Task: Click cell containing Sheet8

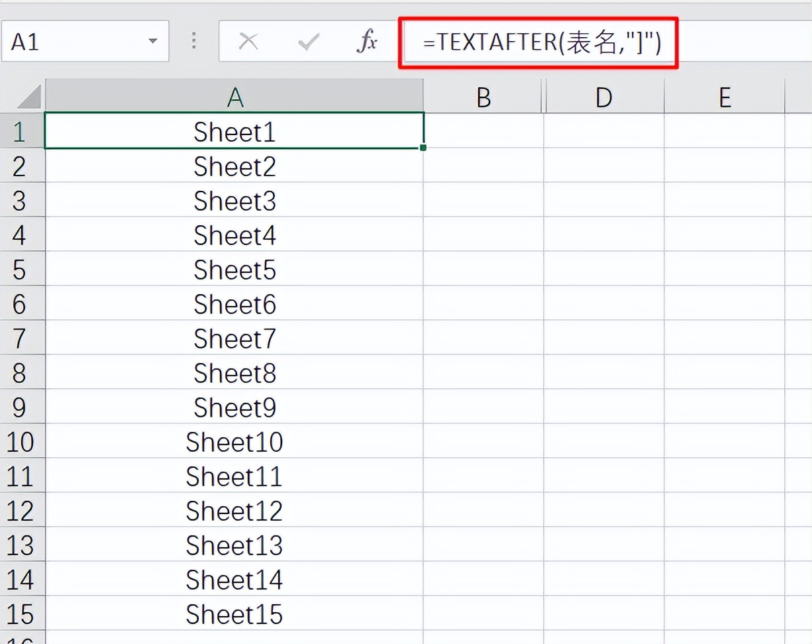Action: click(x=234, y=372)
